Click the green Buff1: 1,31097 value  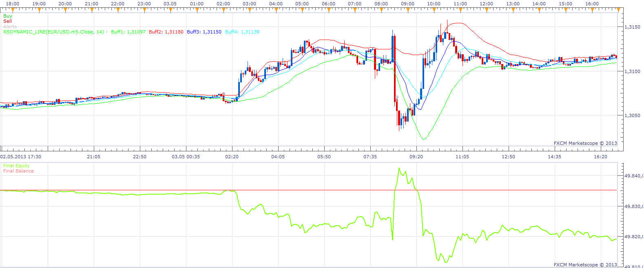coord(128,32)
